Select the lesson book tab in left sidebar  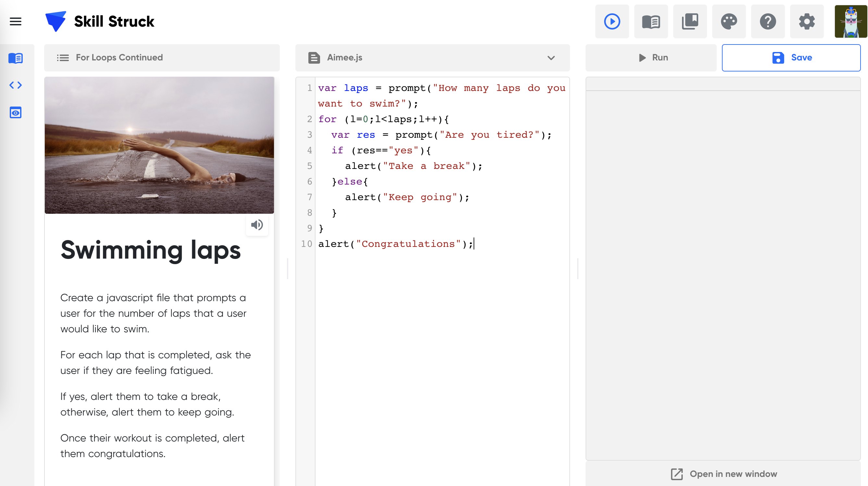16,58
